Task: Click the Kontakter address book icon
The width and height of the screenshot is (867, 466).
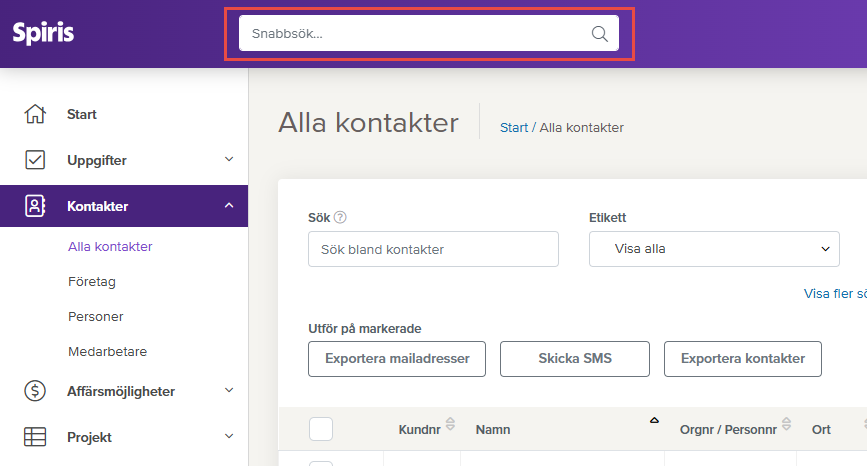Action: (x=35, y=206)
